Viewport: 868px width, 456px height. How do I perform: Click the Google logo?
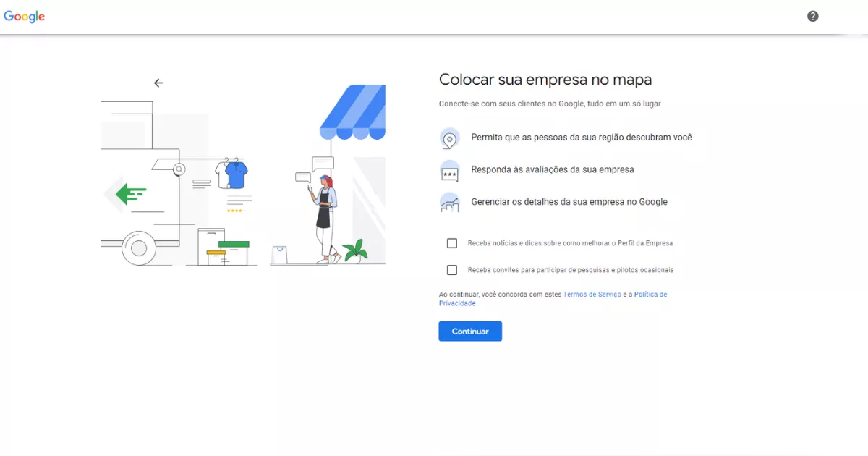point(25,17)
